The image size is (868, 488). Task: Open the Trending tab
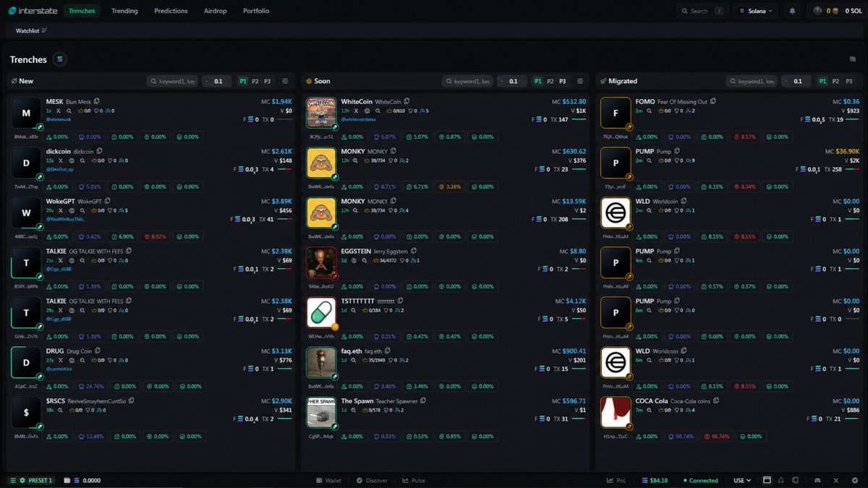[124, 11]
